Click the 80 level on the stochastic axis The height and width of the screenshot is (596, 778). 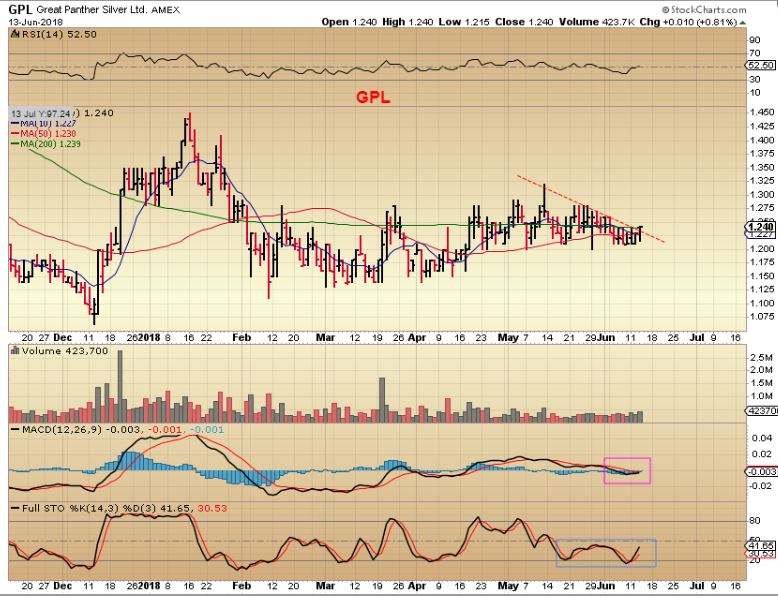[755, 521]
